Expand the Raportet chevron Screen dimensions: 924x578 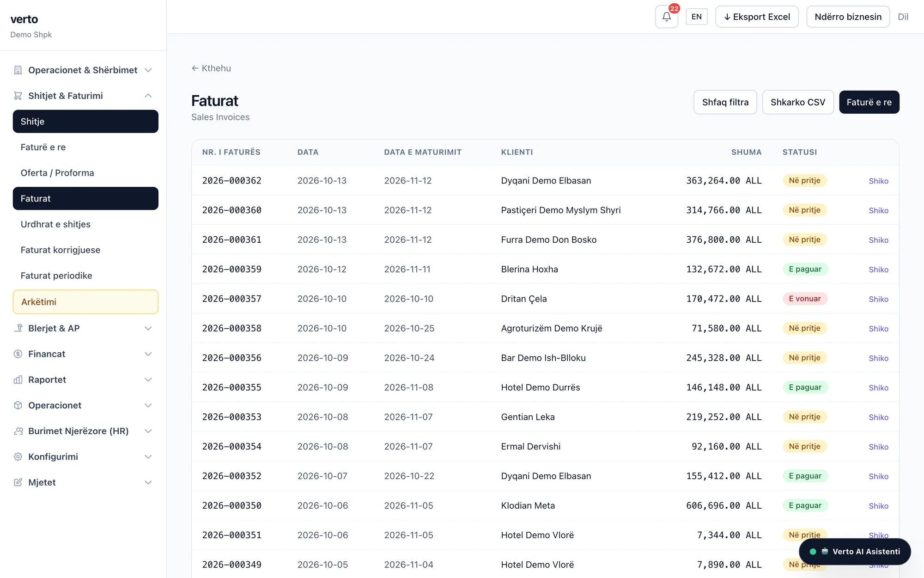[148, 380]
